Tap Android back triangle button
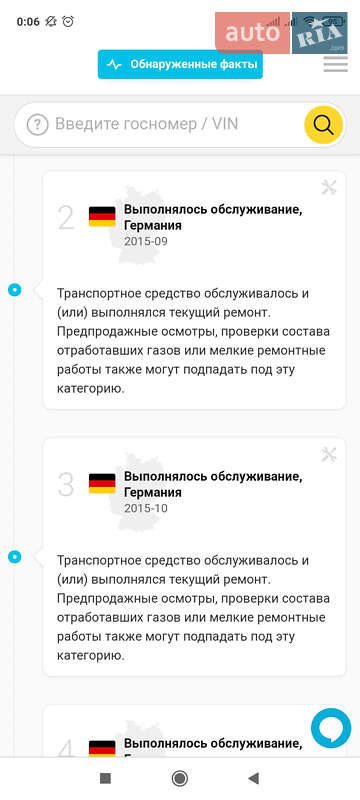This screenshot has height=800, width=360. 253,778
